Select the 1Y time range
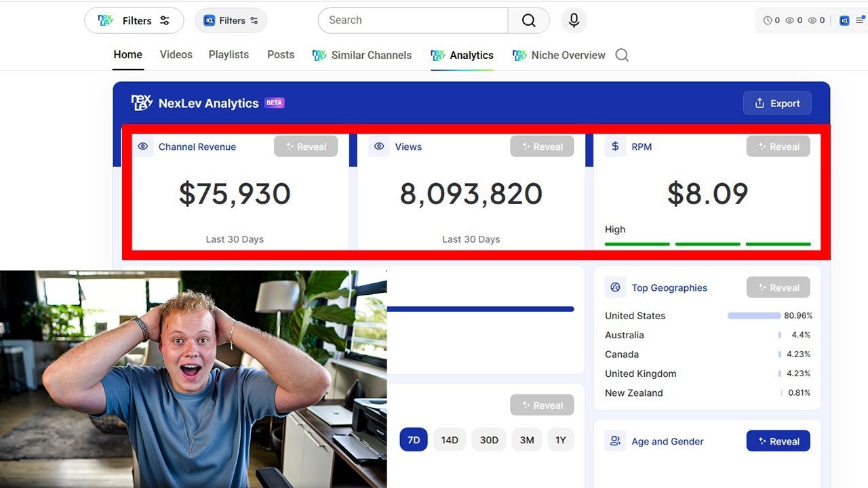The height and width of the screenshot is (488, 868). pyautogui.click(x=561, y=440)
